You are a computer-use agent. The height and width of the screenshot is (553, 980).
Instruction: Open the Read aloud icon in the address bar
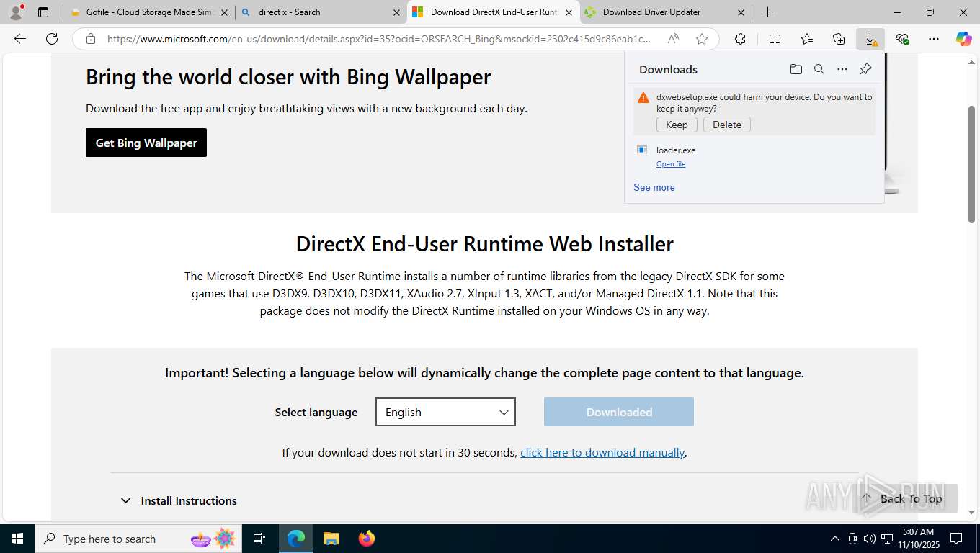click(x=672, y=39)
